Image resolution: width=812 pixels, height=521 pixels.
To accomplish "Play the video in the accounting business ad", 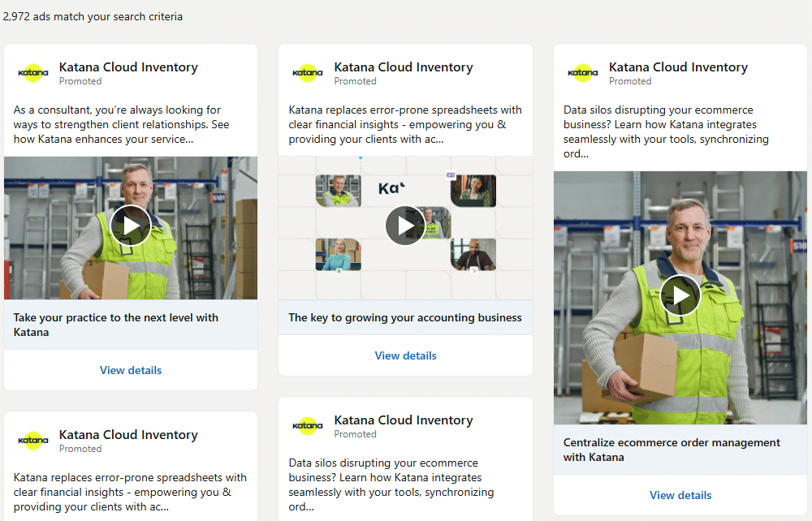I will pyautogui.click(x=405, y=226).
